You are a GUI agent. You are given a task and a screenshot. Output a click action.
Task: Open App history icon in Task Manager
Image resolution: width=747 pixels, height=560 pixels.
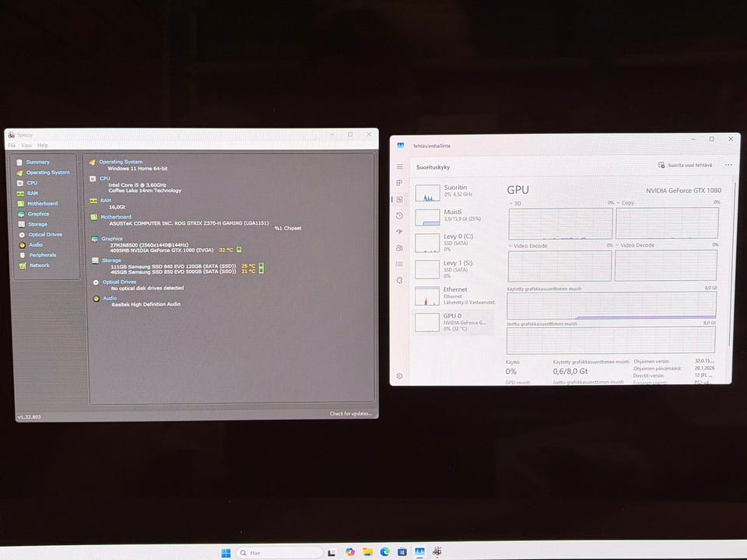pyautogui.click(x=399, y=215)
